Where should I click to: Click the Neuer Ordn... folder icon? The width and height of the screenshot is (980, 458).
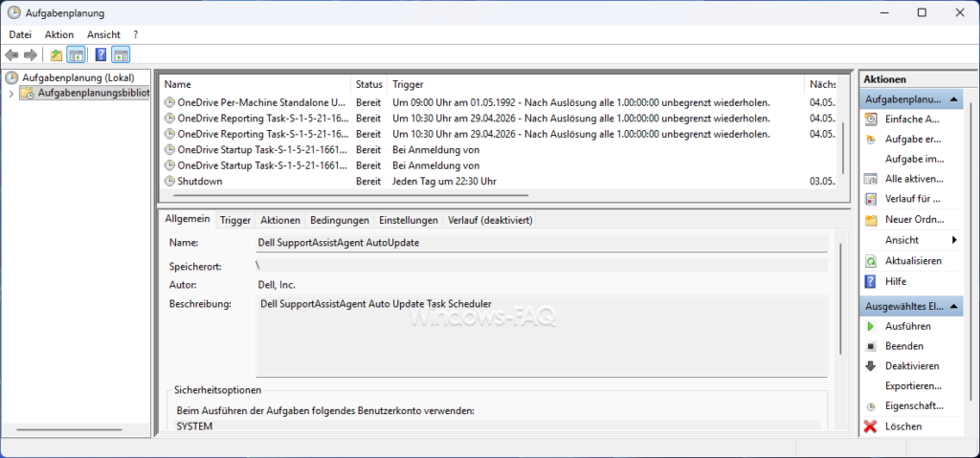871,220
